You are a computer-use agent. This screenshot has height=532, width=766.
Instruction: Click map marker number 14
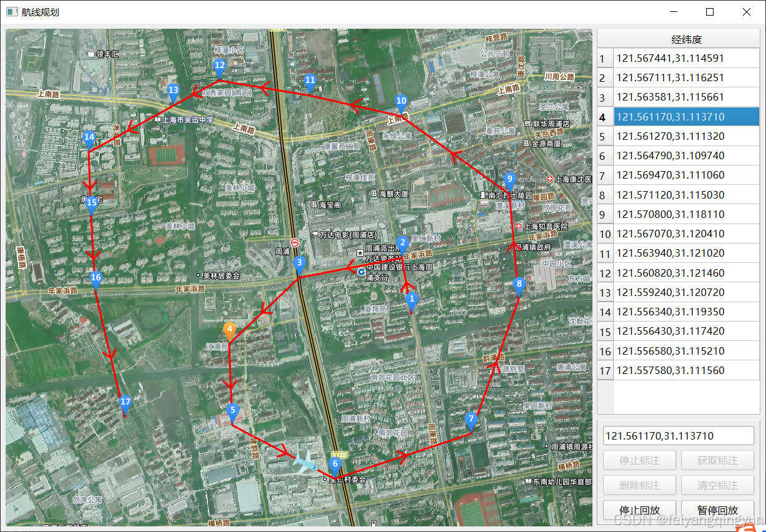click(89, 139)
